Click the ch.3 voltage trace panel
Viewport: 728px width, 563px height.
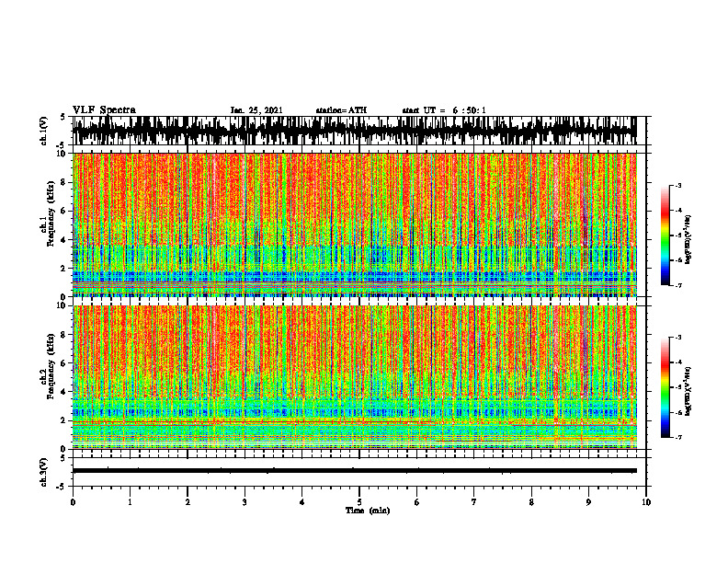click(x=359, y=472)
